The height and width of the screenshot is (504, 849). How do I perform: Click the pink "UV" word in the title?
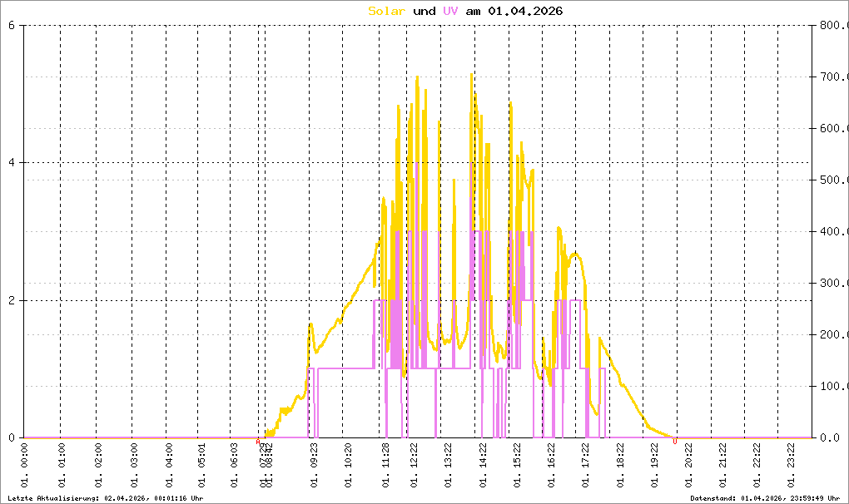click(x=449, y=12)
